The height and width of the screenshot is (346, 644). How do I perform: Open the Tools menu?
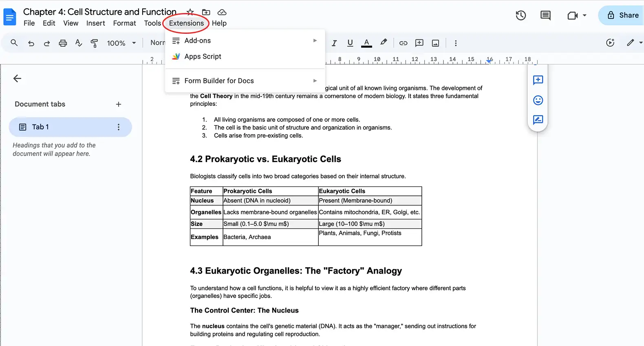click(152, 23)
